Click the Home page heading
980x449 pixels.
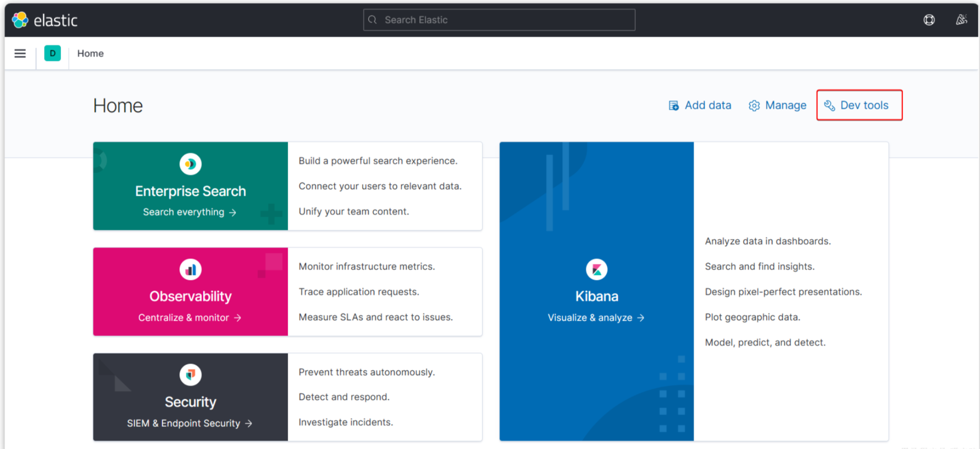click(118, 105)
